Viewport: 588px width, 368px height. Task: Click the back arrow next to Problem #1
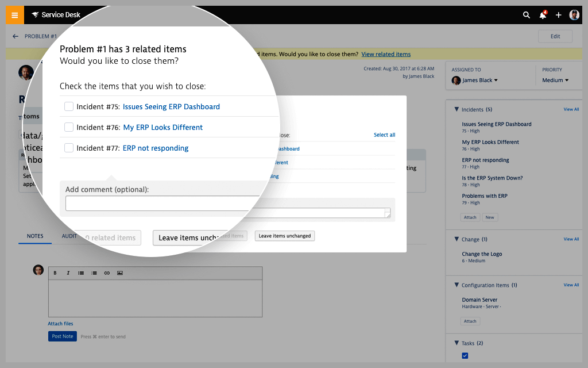tap(16, 36)
